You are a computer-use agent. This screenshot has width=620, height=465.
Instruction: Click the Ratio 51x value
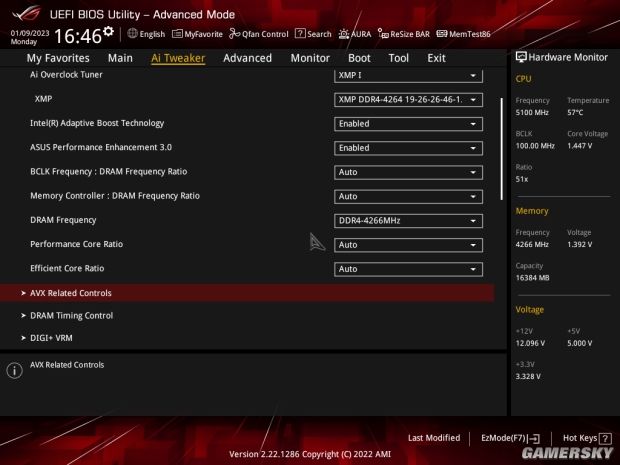click(x=522, y=180)
